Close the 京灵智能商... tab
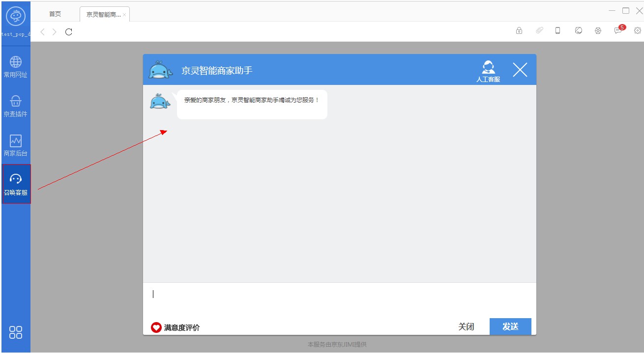Viewport: 644px width, 353px height. (124, 15)
